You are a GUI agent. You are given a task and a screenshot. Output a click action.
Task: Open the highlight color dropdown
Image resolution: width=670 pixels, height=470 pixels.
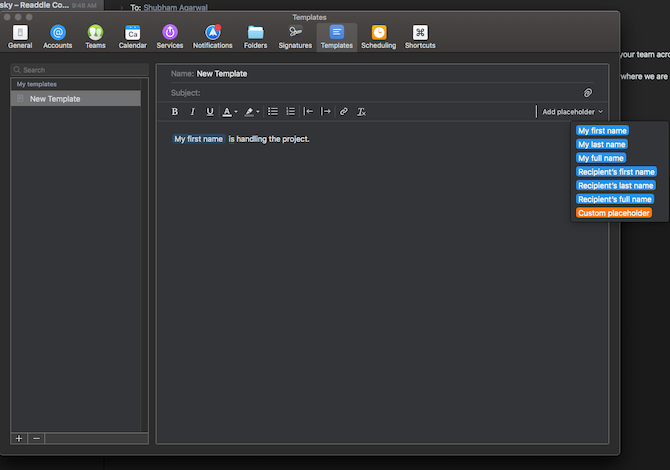point(252,112)
